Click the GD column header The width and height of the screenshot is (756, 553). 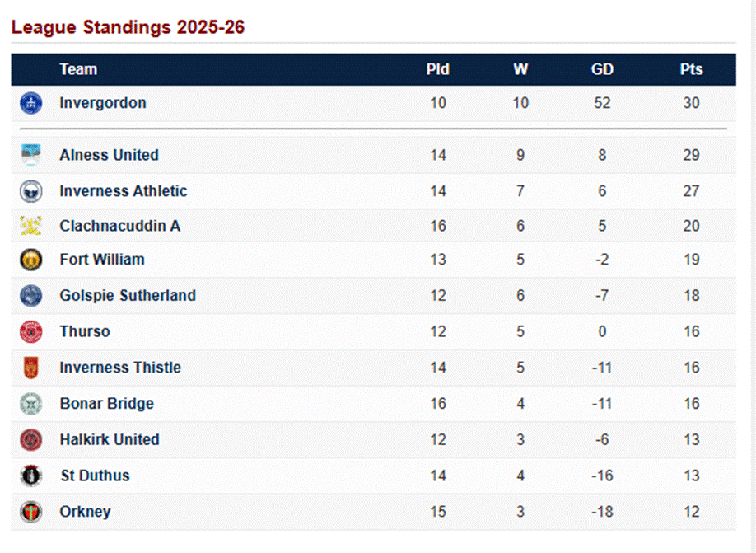pyautogui.click(x=602, y=69)
